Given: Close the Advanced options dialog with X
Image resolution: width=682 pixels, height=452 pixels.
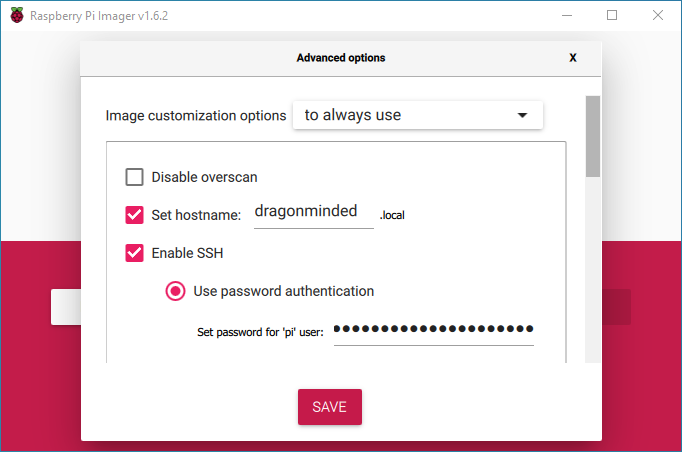Looking at the screenshot, I should coord(573,58).
